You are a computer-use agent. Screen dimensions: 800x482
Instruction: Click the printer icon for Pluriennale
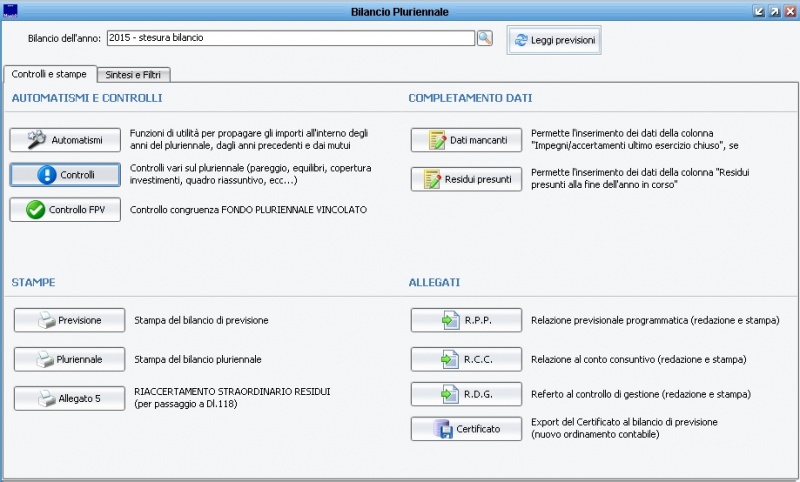[47, 359]
